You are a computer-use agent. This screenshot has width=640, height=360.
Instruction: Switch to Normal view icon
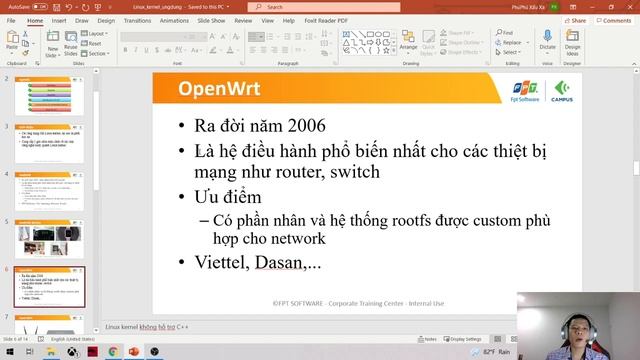(x=498, y=339)
